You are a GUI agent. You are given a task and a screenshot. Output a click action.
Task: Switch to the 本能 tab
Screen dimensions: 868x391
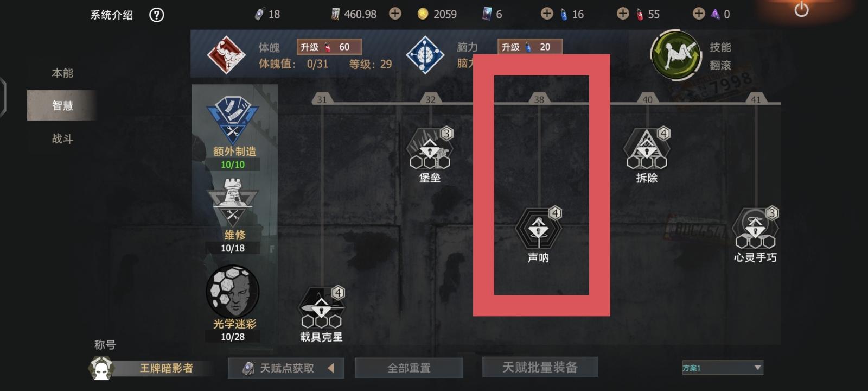tap(62, 73)
